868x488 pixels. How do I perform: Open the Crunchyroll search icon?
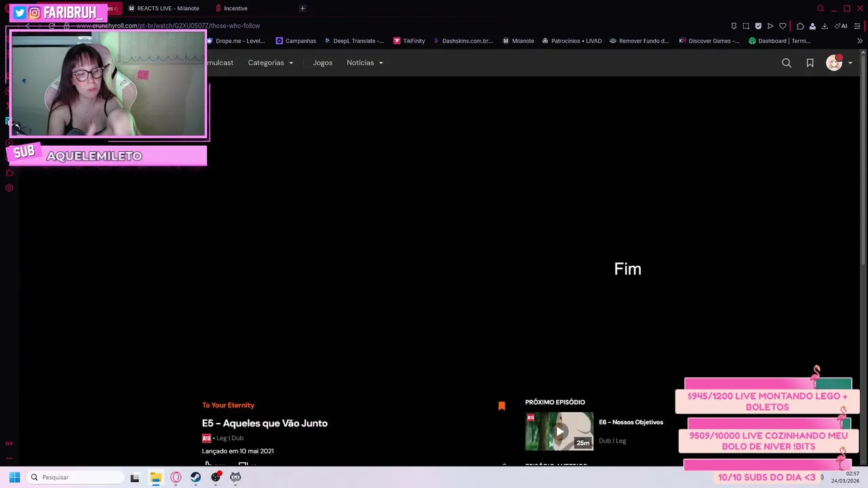(x=787, y=63)
